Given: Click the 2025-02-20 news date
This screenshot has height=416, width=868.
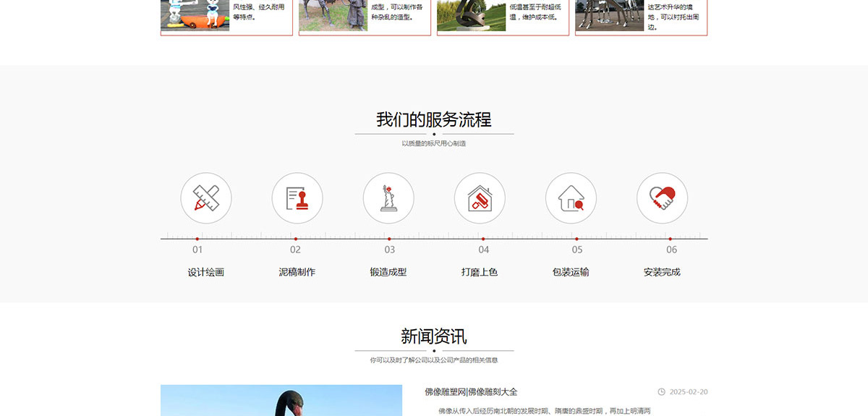Looking at the screenshot, I should (689, 392).
